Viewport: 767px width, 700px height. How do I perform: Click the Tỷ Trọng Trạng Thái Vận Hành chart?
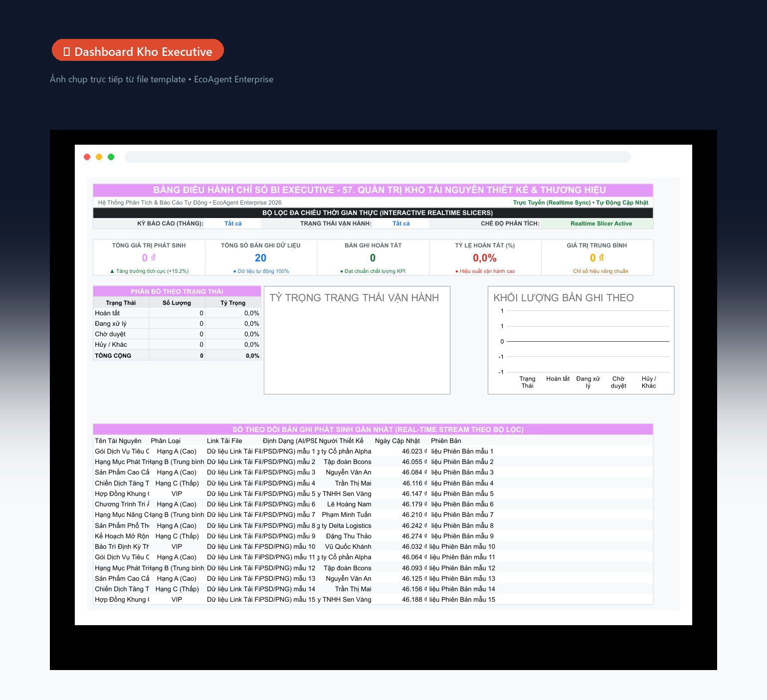pyautogui.click(x=357, y=340)
